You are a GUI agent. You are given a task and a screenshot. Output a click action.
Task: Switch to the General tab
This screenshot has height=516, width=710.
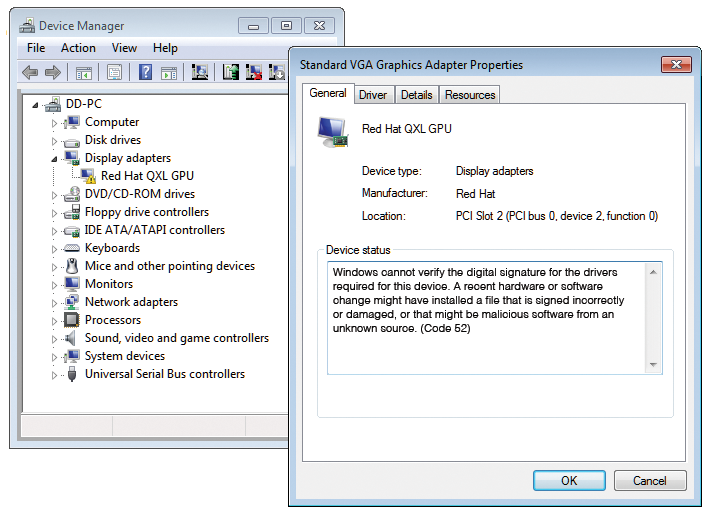(x=328, y=93)
